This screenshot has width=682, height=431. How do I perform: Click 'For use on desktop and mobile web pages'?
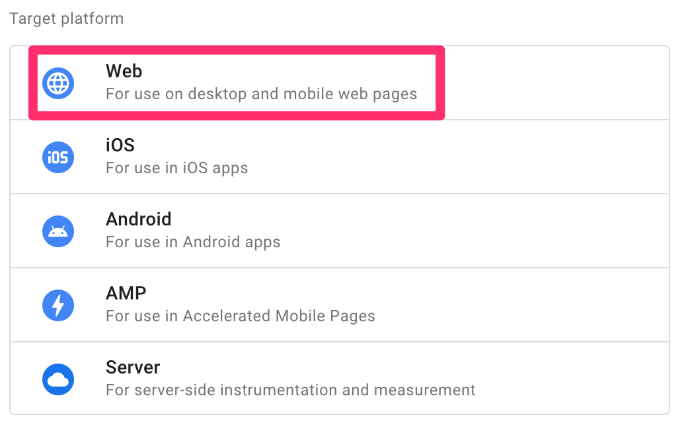[261, 94]
